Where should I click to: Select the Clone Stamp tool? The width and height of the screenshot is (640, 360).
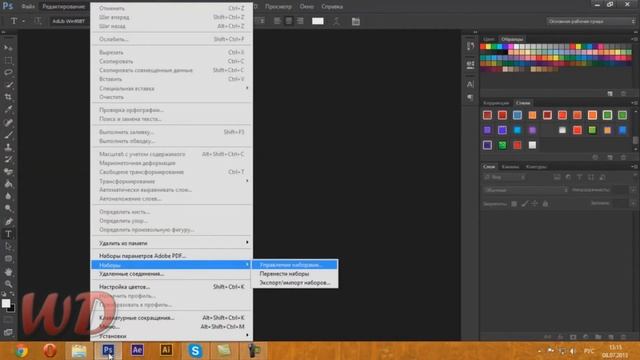8,147
